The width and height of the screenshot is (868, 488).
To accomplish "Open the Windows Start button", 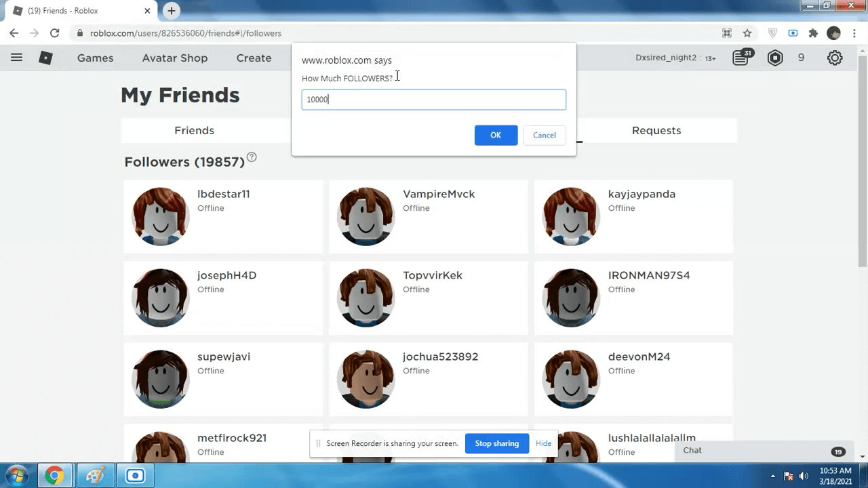I will pyautogui.click(x=16, y=476).
